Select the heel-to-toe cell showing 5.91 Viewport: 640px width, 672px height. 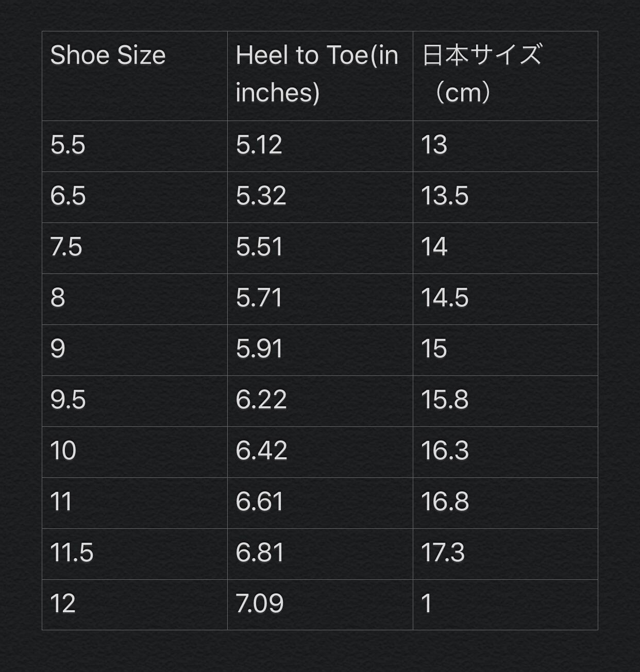[319, 350]
